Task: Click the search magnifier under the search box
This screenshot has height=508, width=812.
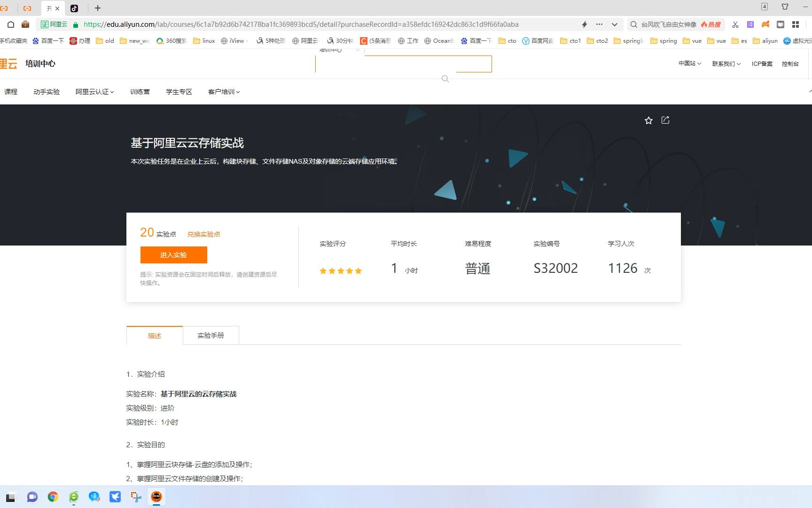Action: tap(445, 79)
